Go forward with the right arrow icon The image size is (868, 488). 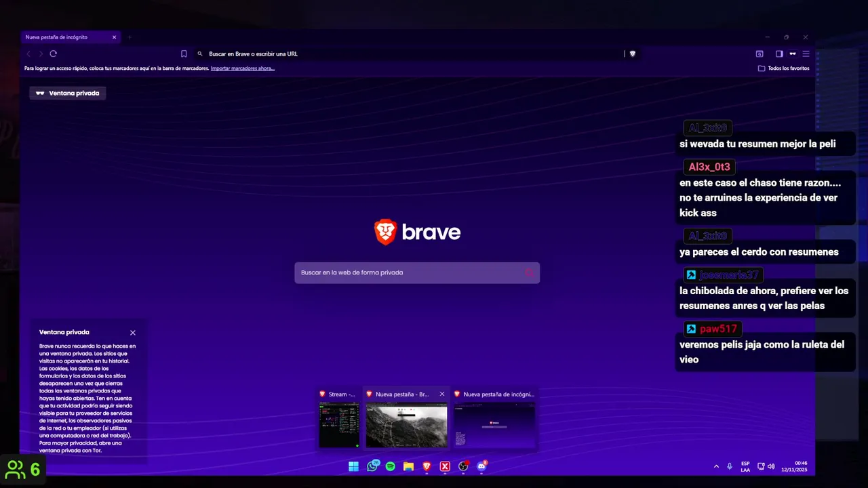(41, 54)
